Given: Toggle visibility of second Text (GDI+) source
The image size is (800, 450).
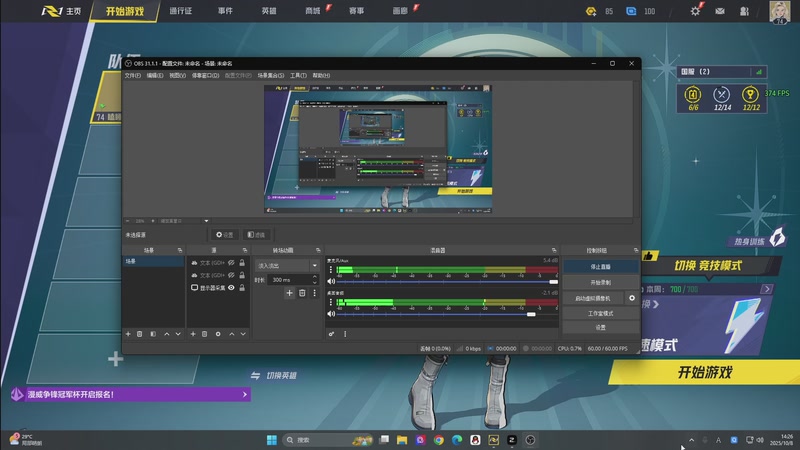Looking at the screenshot, I should pos(231,275).
